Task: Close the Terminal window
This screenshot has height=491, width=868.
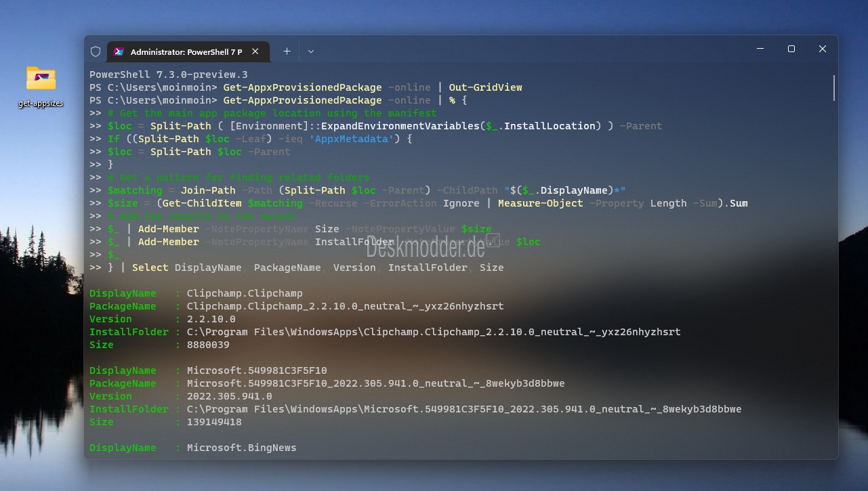Action: pyautogui.click(x=822, y=49)
